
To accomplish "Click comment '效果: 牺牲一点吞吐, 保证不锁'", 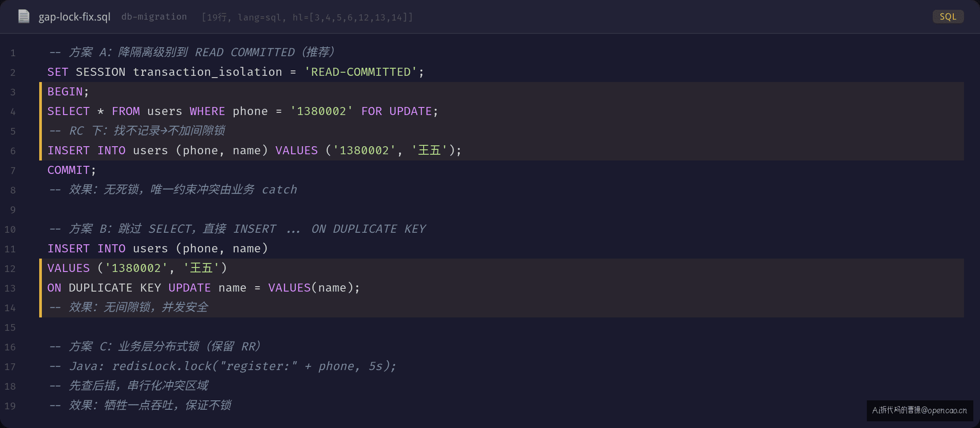I will click(139, 405).
